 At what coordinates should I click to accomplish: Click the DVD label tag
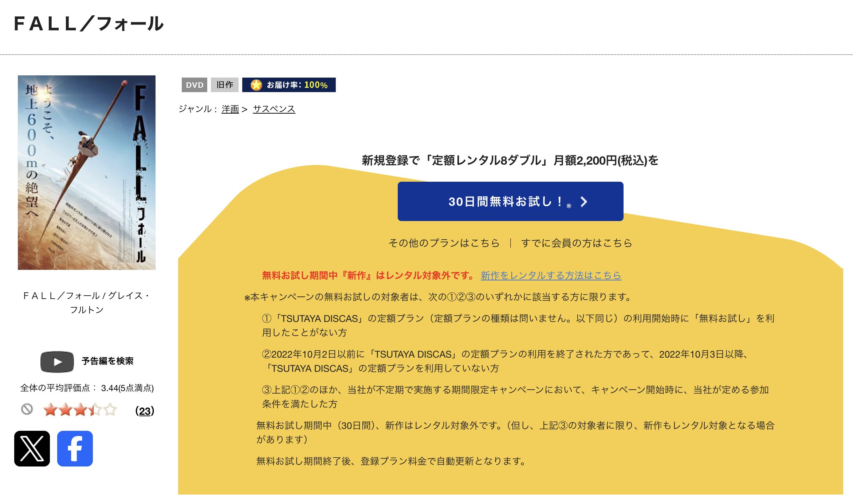coord(194,85)
